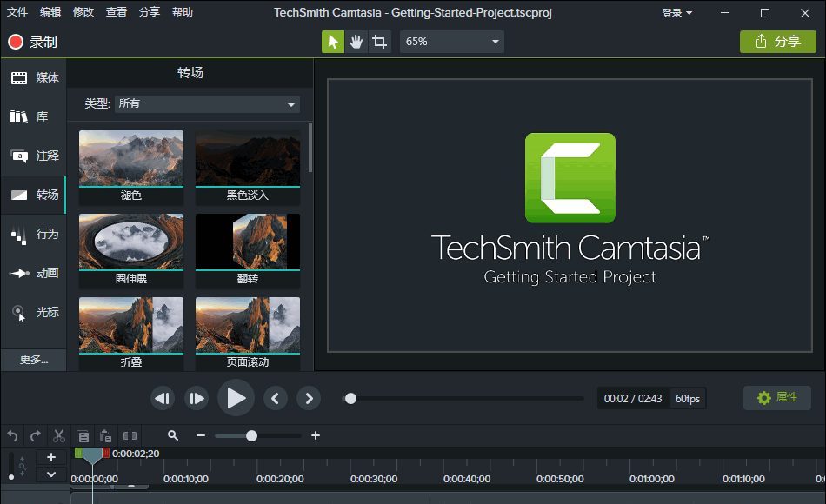The height and width of the screenshot is (504, 826).
Task: Click the Split clip icon
Action: point(130,435)
